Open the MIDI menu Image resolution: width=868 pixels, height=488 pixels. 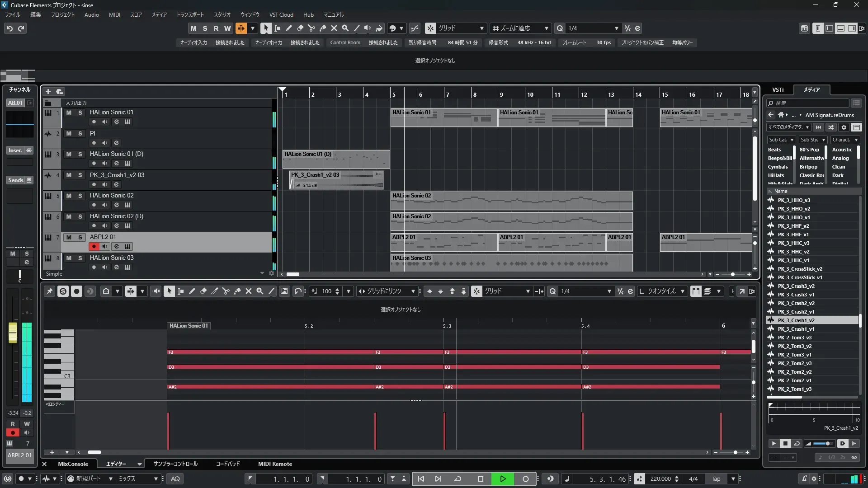[114, 15]
